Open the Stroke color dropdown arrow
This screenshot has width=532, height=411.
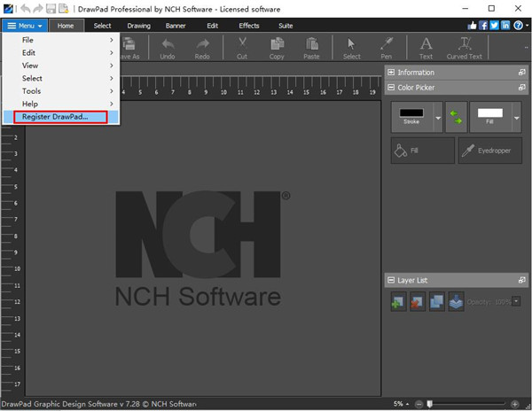(438, 118)
